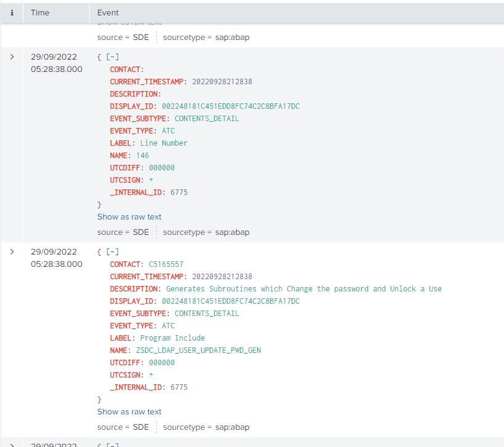Click the Event column header

point(108,12)
